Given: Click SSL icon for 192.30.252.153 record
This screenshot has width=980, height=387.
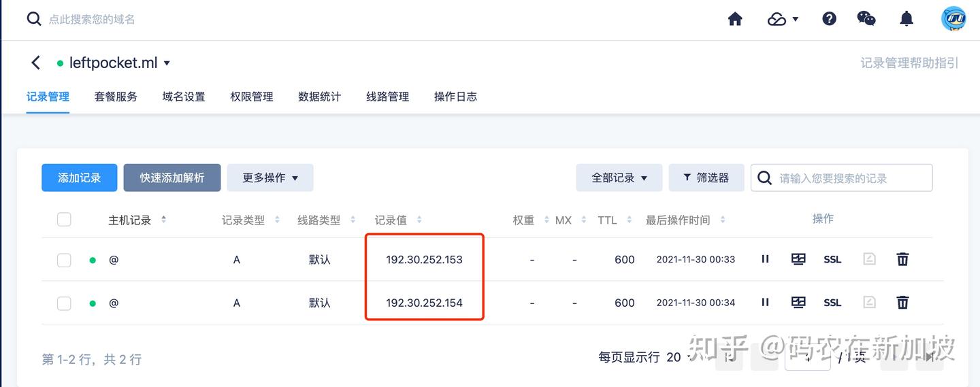Looking at the screenshot, I should pos(832,259).
